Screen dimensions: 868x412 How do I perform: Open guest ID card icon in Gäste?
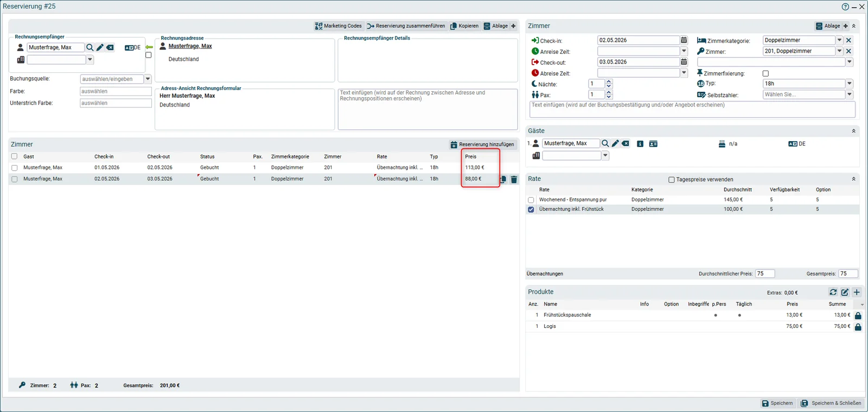pyautogui.click(x=653, y=144)
